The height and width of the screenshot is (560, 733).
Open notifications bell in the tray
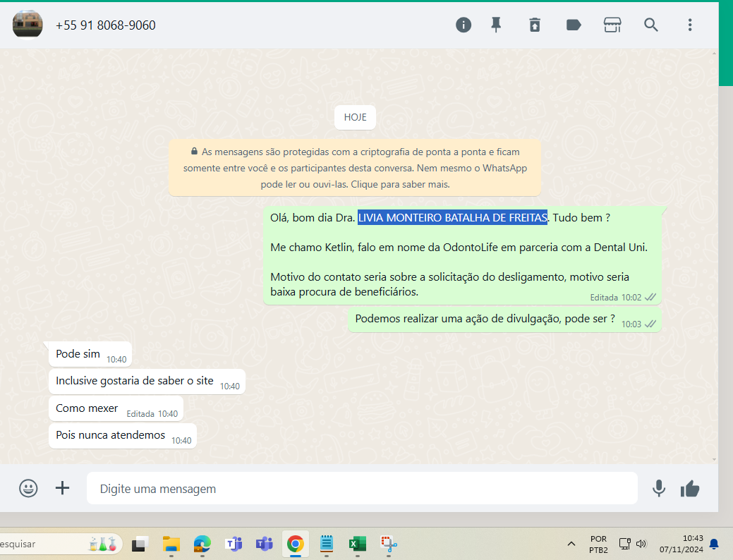714,544
